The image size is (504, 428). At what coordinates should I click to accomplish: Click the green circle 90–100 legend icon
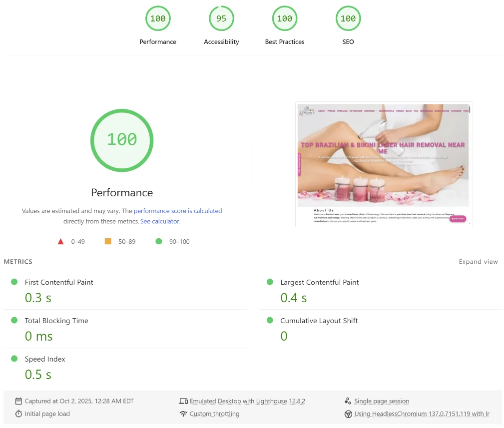[159, 241]
